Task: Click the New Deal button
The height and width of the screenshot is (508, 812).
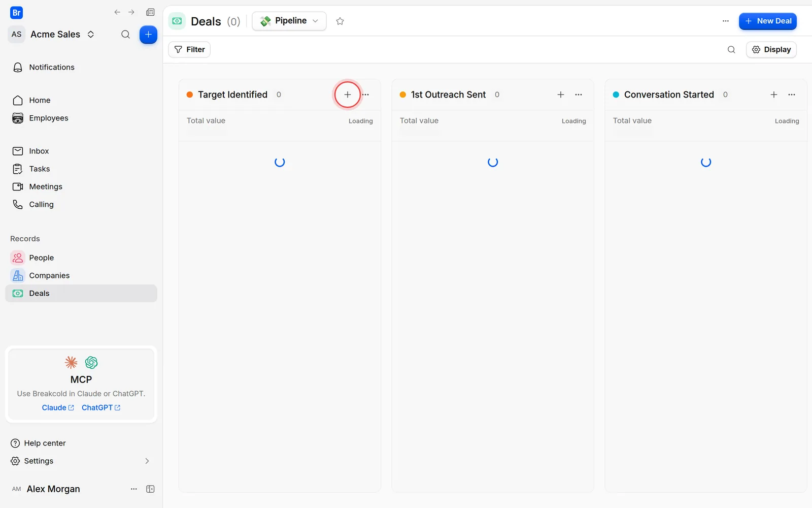Action: tap(768, 21)
